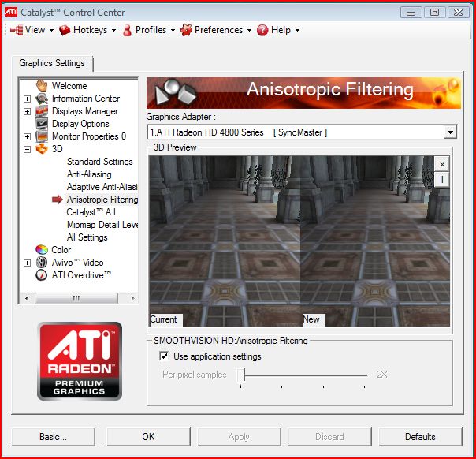The width and height of the screenshot is (476, 459).
Task: Expand the Information Center tree node
Action: 27,99
